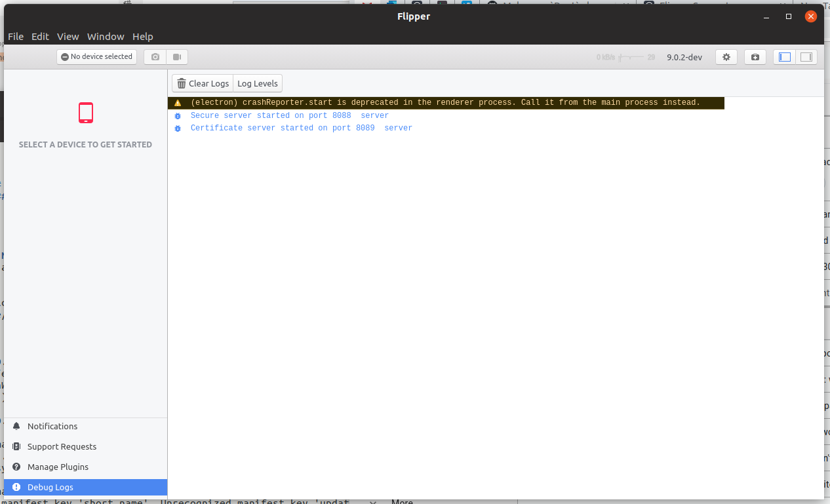Open the Window menu
The image size is (830, 504).
click(x=106, y=37)
